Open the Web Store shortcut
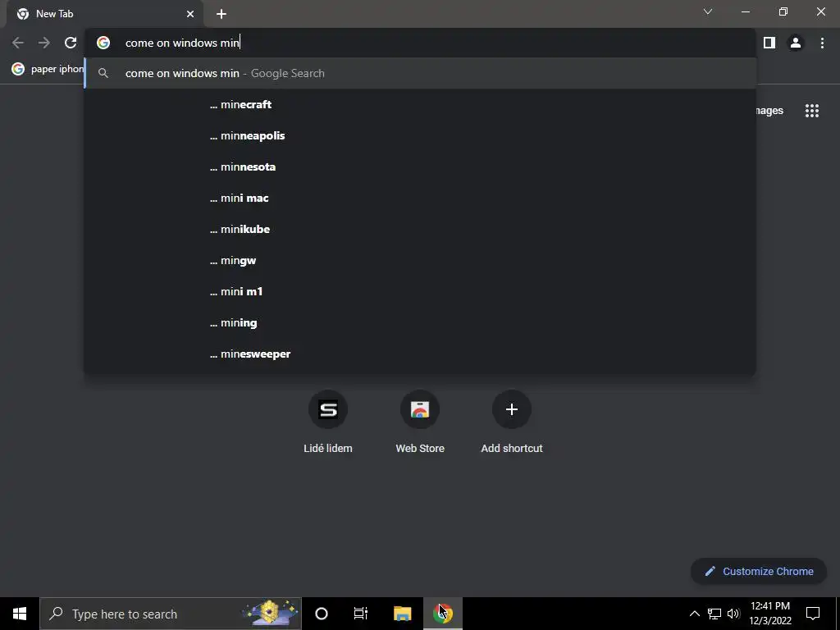The height and width of the screenshot is (630, 840). pyautogui.click(x=420, y=422)
